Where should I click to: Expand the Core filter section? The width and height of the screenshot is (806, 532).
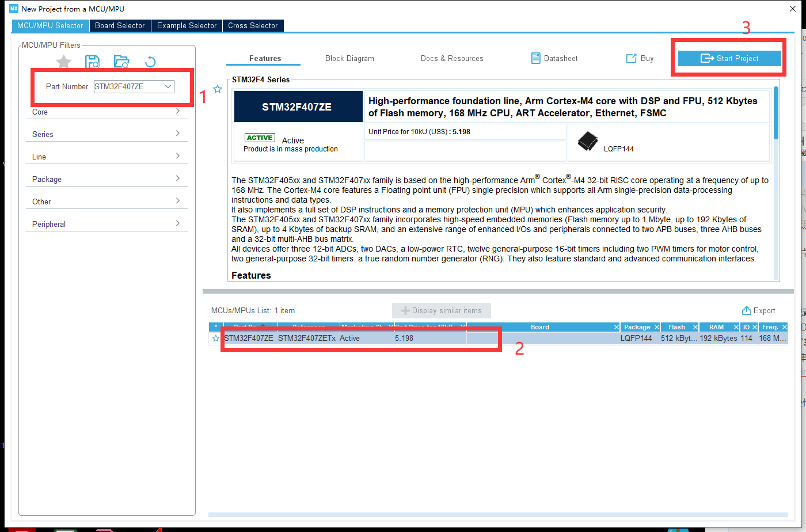[107, 112]
